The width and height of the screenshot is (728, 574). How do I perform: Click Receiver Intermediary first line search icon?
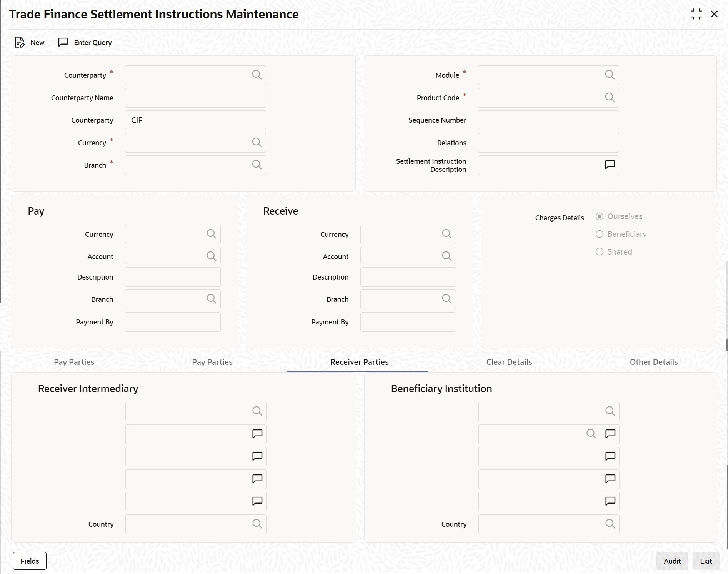257,411
